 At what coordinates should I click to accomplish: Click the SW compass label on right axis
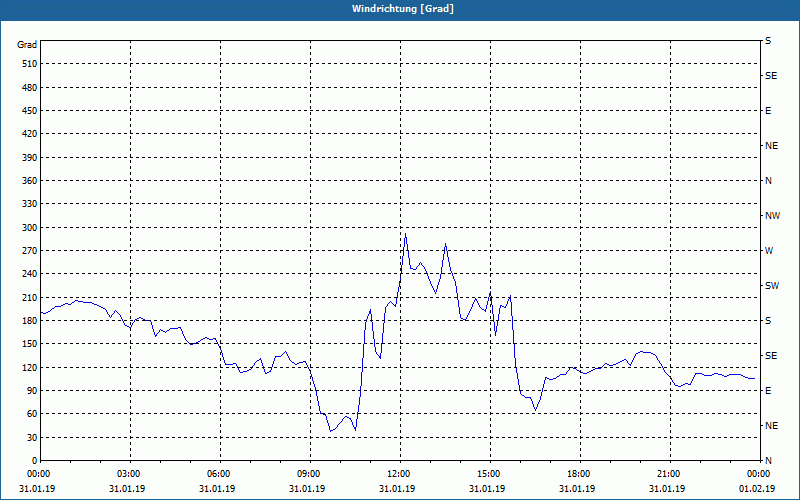click(x=772, y=286)
